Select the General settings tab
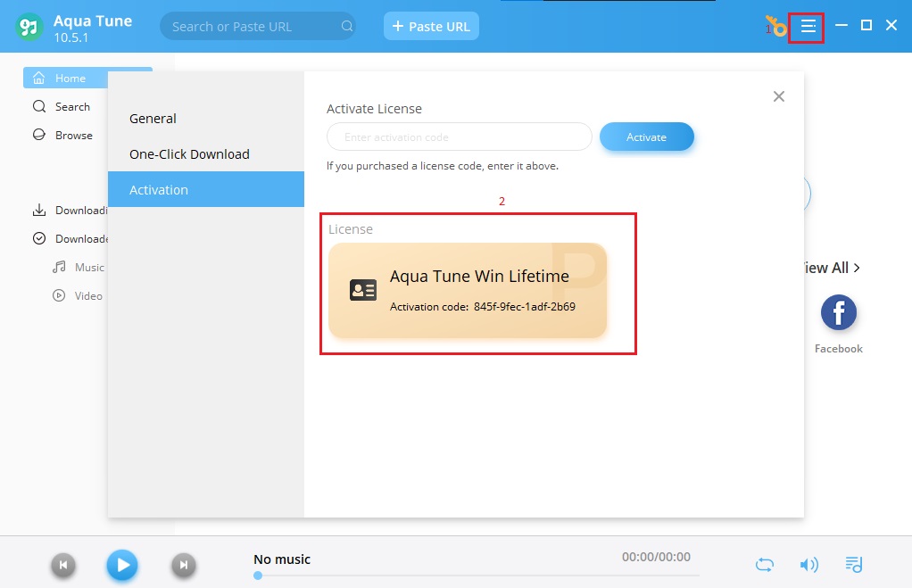Viewport: 912px width, 588px height. (206, 119)
